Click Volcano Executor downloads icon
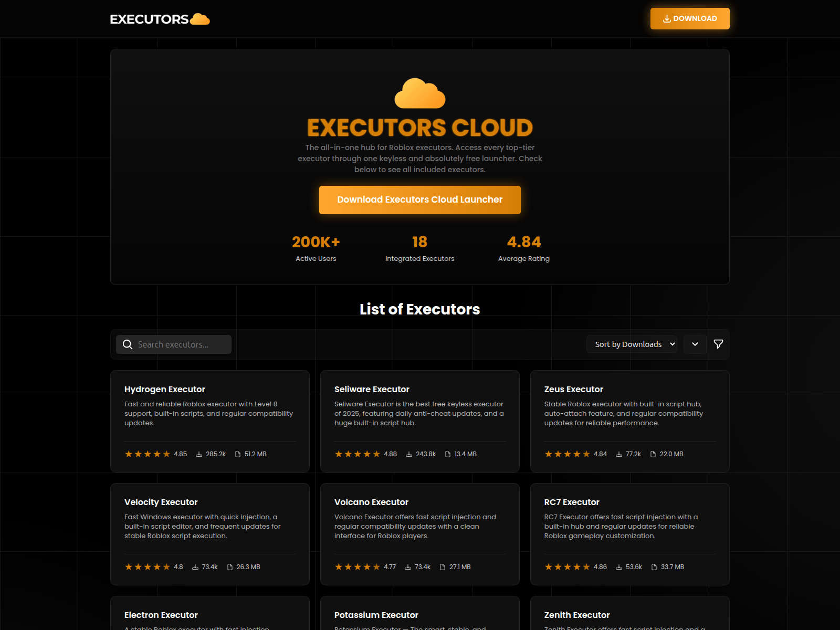The image size is (840, 630). pos(408,567)
